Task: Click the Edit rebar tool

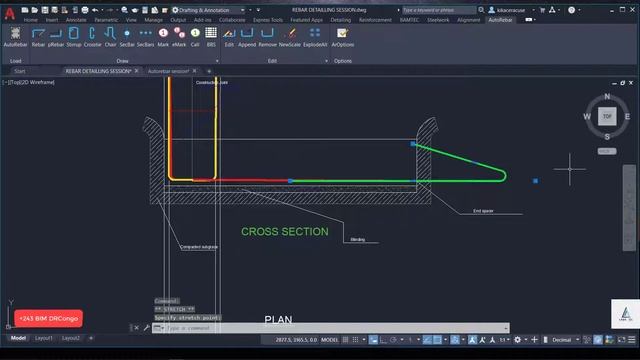Action: 229,37
